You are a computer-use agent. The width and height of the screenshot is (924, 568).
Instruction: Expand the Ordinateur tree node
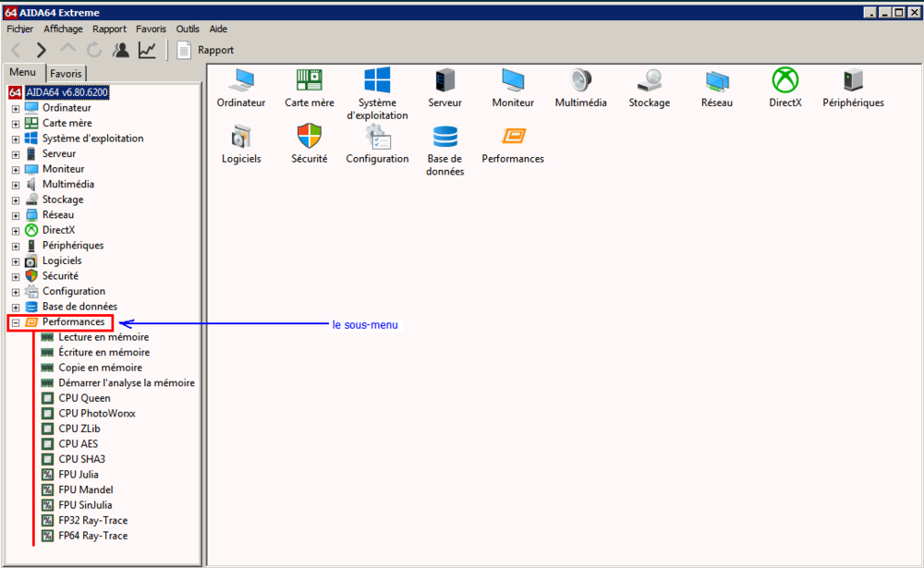(16, 109)
